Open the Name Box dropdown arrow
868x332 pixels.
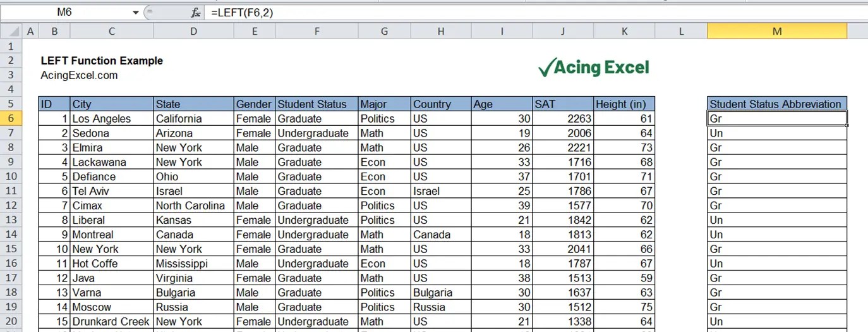coord(136,13)
